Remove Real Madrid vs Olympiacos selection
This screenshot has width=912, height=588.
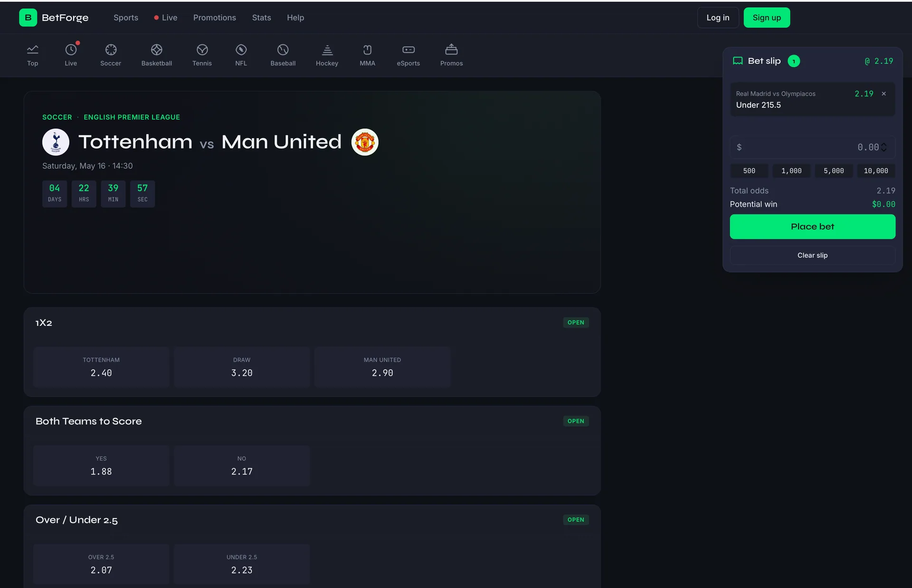(x=884, y=94)
